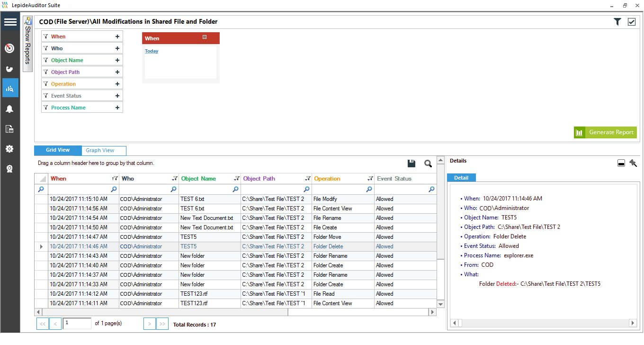This screenshot has height=345, width=644.
Task: Click the save floppy disk icon above grid
Action: coord(411,163)
